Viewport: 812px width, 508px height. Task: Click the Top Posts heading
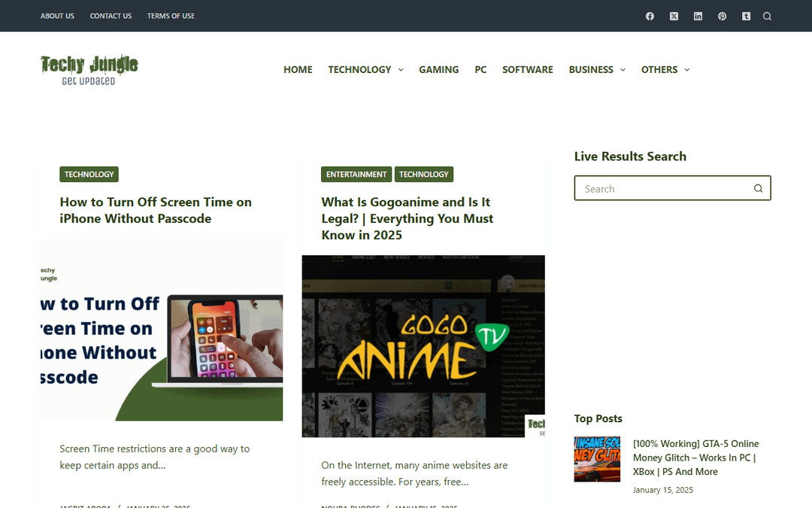point(598,418)
